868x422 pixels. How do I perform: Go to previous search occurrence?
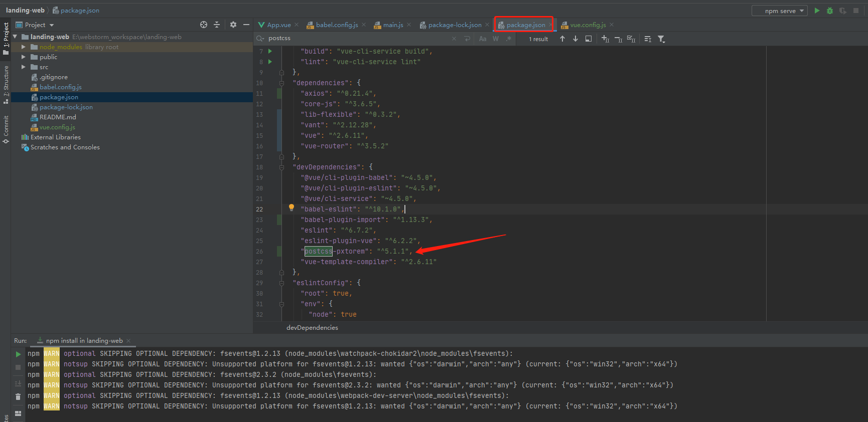pyautogui.click(x=562, y=39)
